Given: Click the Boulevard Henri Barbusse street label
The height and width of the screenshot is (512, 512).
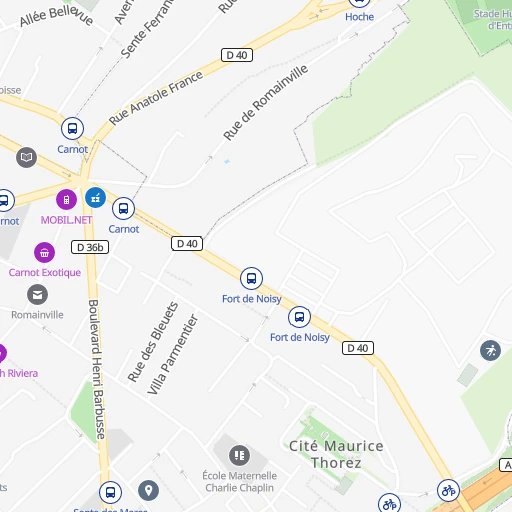Looking at the screenshot, I should click(x=97, y=369).
